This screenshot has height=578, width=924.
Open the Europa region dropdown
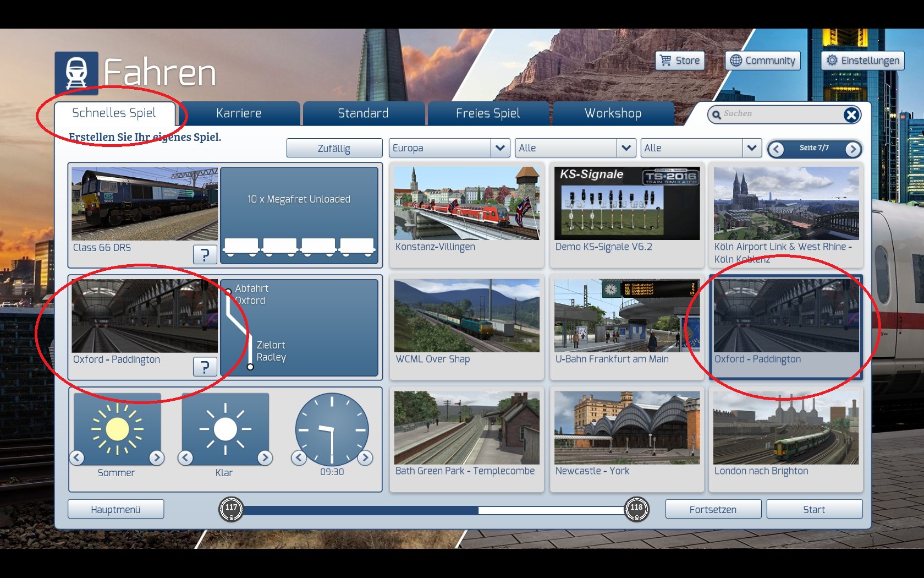(449, 148)
